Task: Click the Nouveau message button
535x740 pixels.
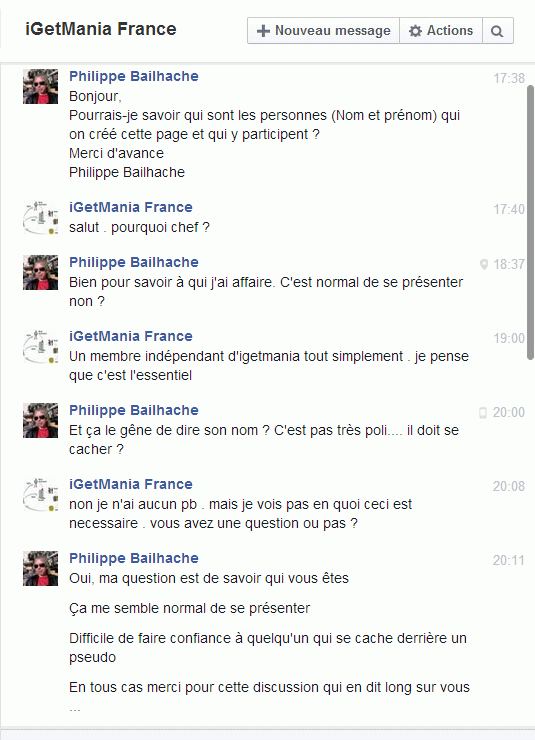Action: pos(323,31)
